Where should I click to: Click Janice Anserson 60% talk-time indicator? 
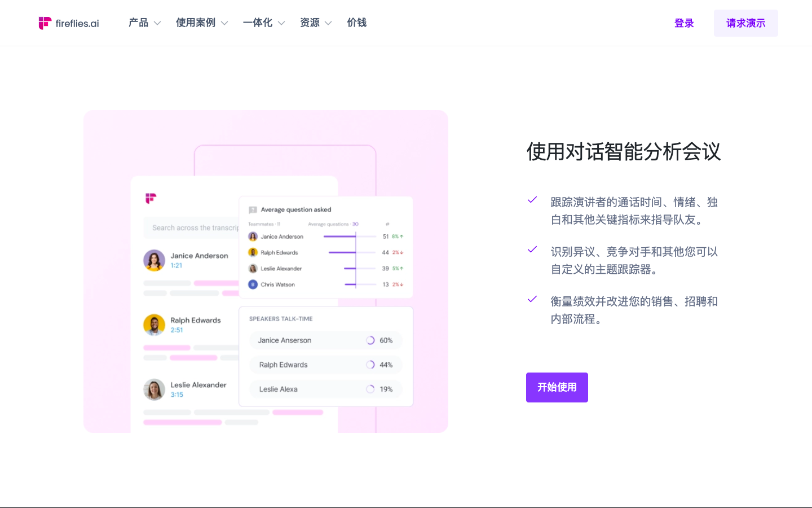(370, 340)
